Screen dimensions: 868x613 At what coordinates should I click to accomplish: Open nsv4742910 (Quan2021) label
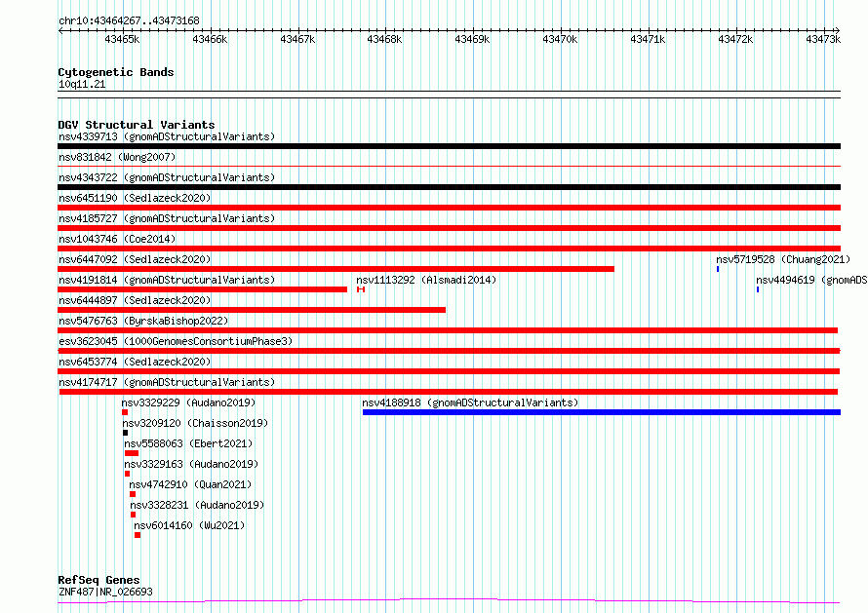tap(190, 484)
